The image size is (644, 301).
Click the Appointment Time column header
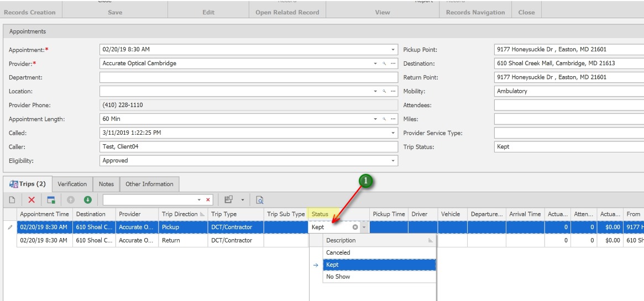(x=45, y=214)
